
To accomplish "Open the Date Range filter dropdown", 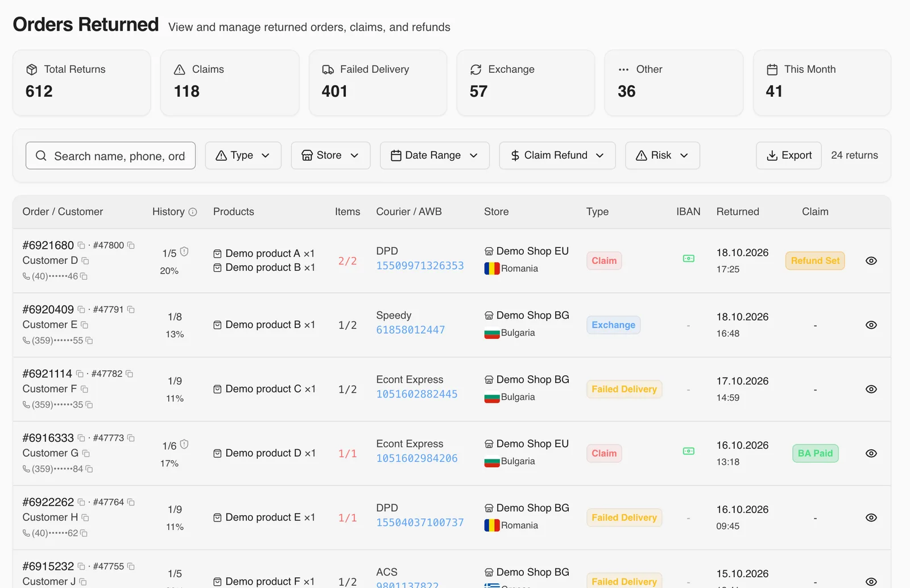I will point(435,156).
